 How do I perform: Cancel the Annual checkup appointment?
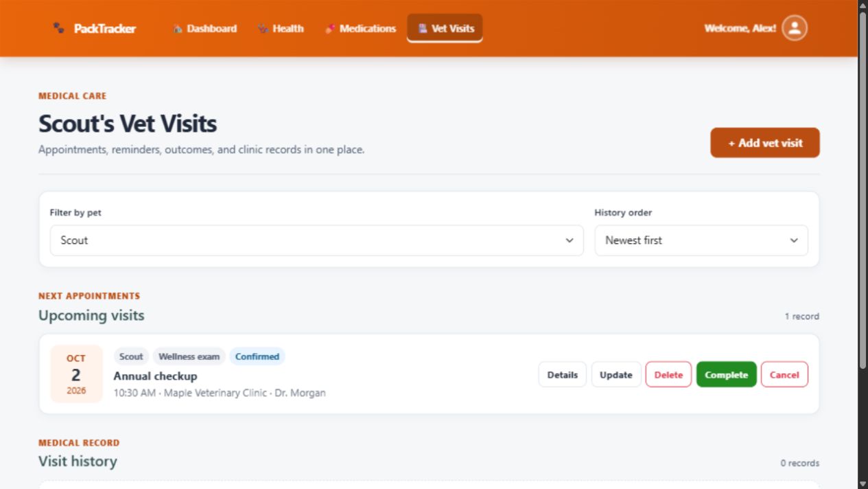784,375
